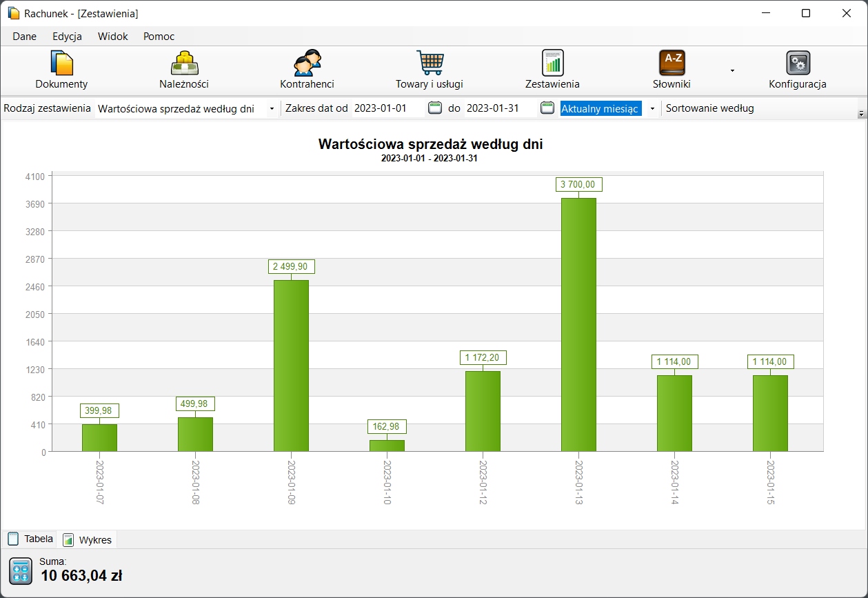The image size is (868, 598).
Task: Expand the Aktualny miesiąc period dropdown
Action: click(x=652, y=109)
